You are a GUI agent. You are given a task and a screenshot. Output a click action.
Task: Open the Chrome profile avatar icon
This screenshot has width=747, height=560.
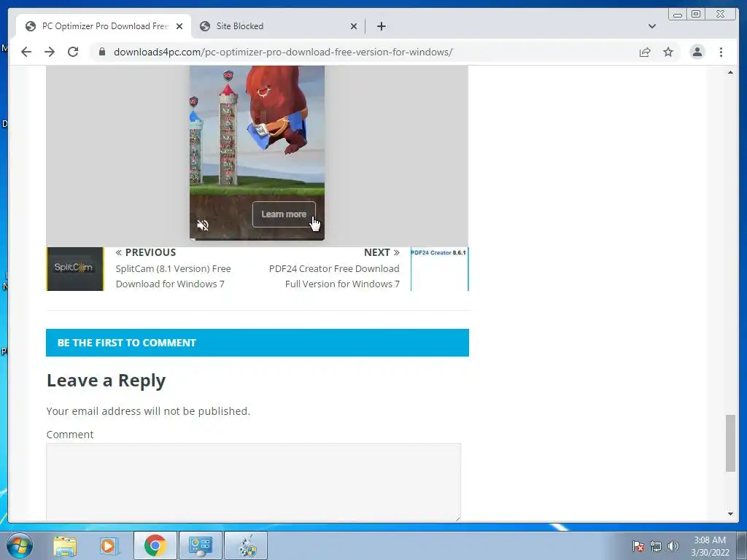pyautogui.click(x=697, y=52)
